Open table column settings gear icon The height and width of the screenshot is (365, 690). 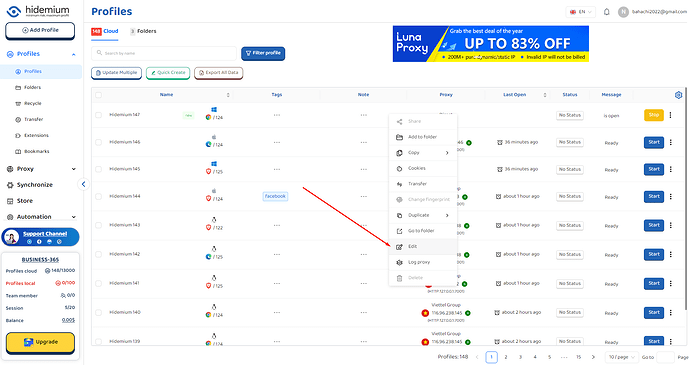(678, 95)
